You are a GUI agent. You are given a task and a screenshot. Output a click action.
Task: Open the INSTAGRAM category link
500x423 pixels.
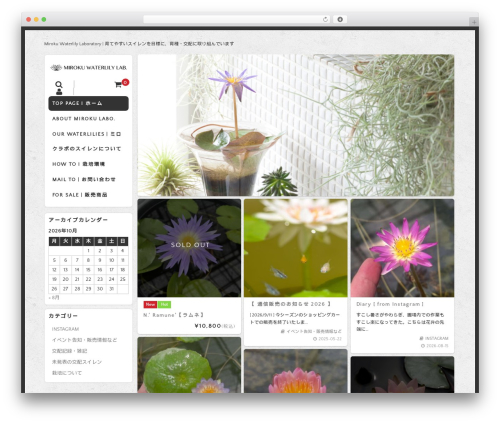coord(65,329)
